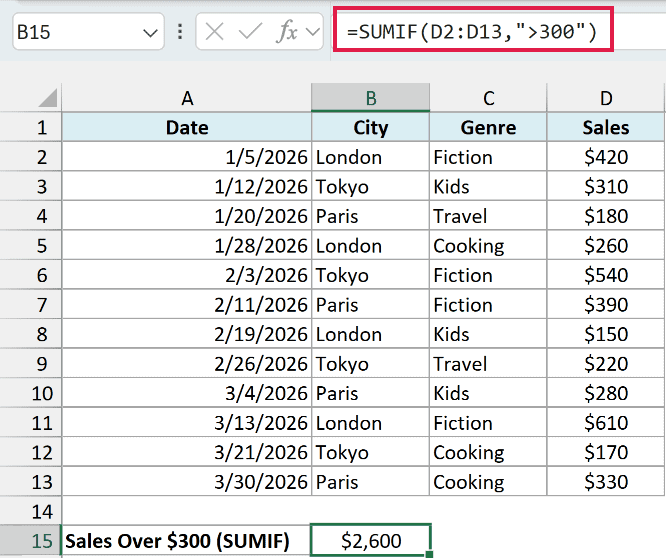Select column D header
This screenshot has width=666, height=558.
[x=606, y=98]
